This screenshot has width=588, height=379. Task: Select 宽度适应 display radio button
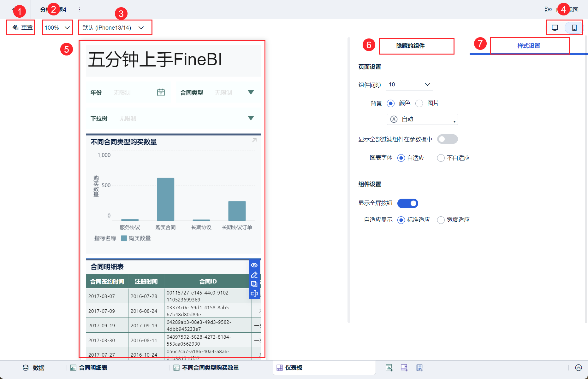pos(441,220)
